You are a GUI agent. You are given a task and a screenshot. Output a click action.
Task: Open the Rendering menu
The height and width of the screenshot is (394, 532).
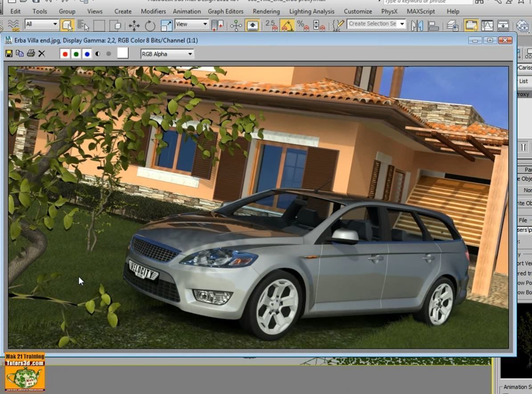(x=266, y=11)
